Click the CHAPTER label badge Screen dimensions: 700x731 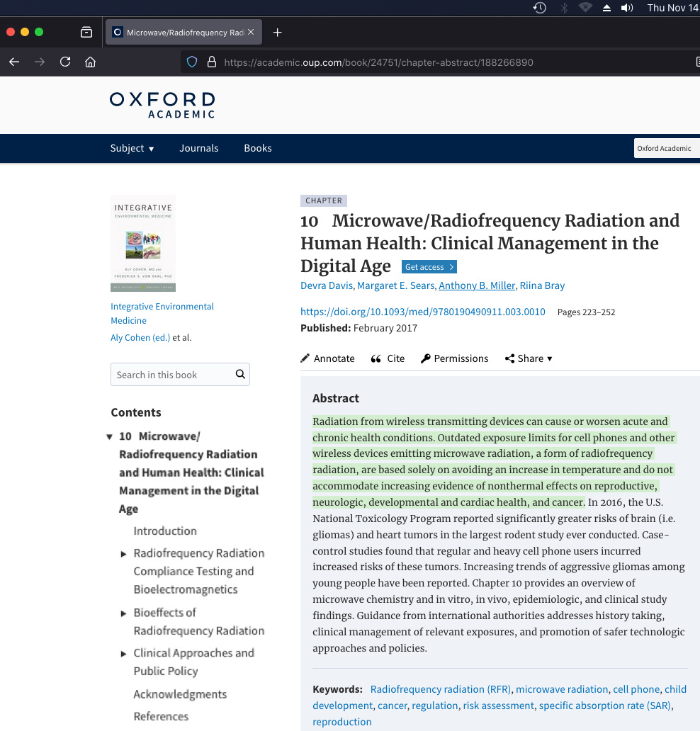[324, 200]
